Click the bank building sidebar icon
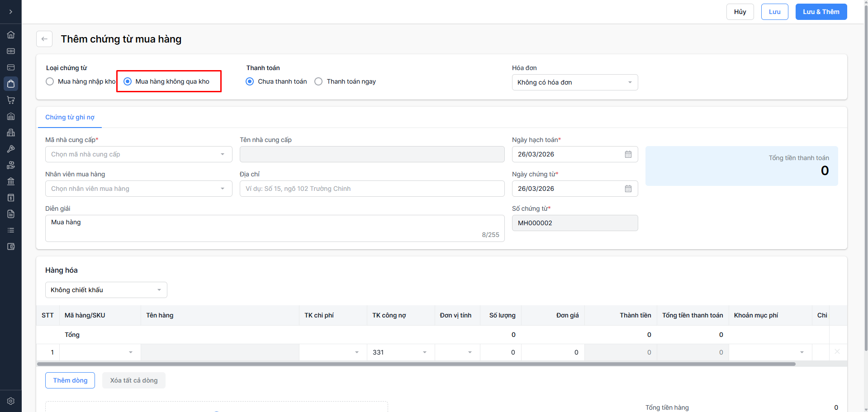 [x=11, y=181]
